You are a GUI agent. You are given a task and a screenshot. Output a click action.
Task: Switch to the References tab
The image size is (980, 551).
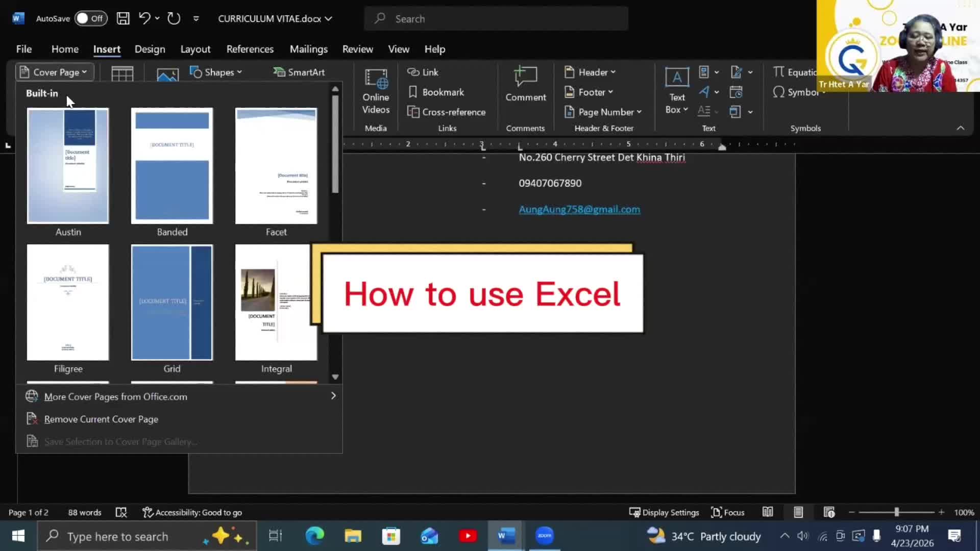pyautogui.click(x=250, y=49)
